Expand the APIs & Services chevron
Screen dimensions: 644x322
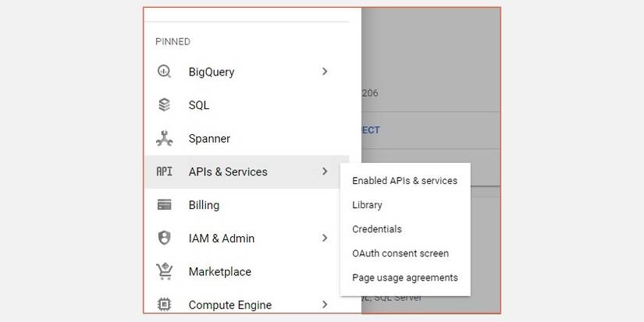pyautogui.click(x=325, y=172)
